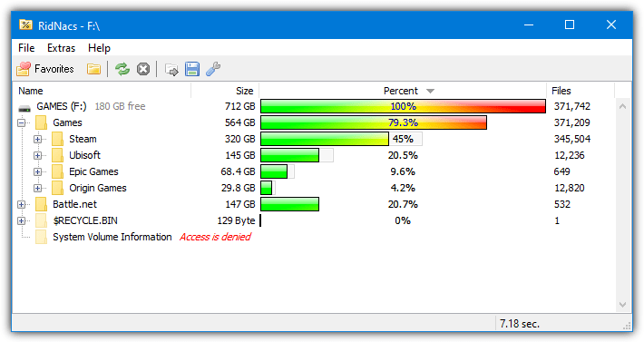Collapse the Games folder tree node
This screenshot has height=342, width=644.
pos(22,122)
